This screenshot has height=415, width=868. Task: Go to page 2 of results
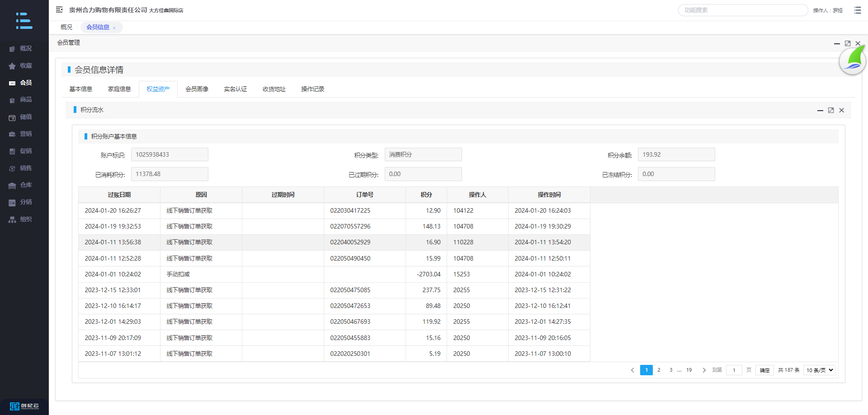coord(659,370)
